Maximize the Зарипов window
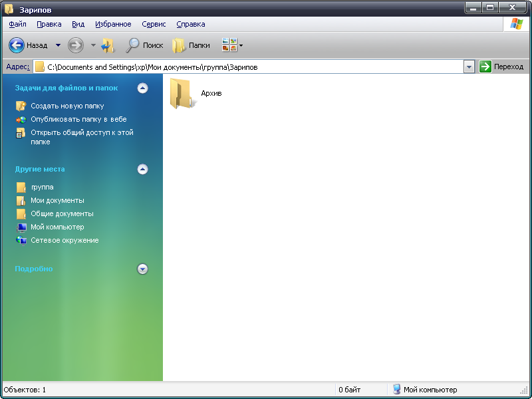The image size is (532, 399). (490, 7)
